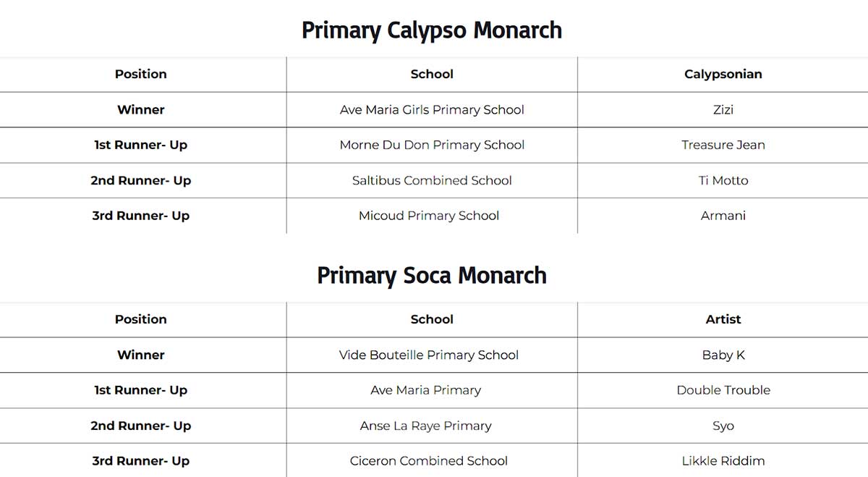Click the Primary Soca Monarch heading

pos(431,276)
